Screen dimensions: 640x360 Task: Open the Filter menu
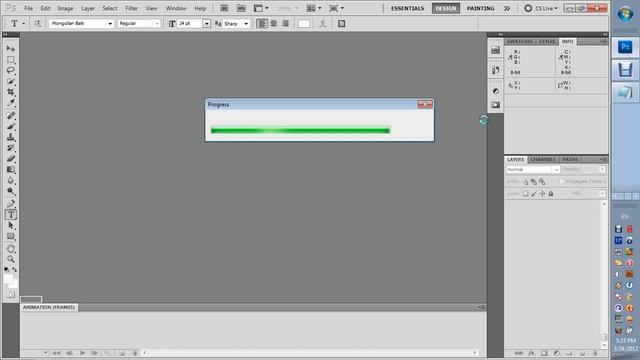[131, 8]
